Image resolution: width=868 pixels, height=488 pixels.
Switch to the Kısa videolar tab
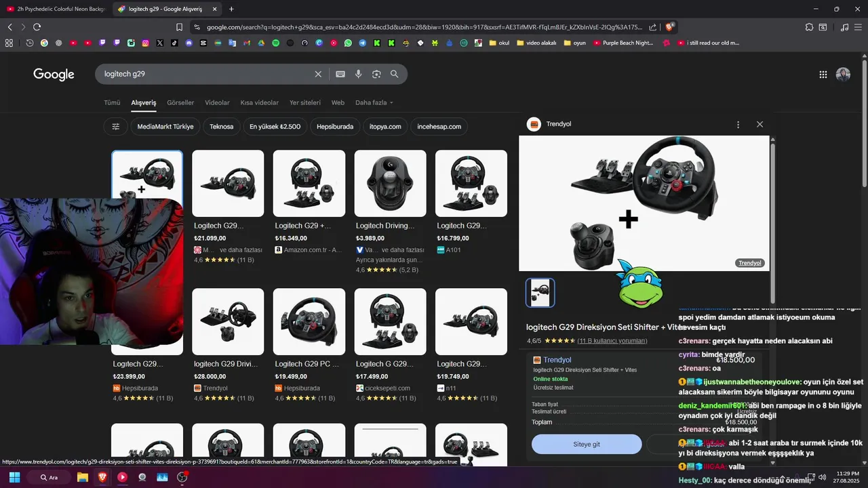(x=259, y=103)
